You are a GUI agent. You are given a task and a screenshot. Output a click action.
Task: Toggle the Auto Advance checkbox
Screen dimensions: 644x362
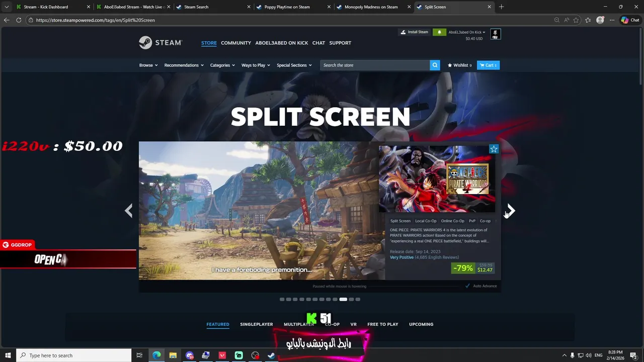(467, 286)
